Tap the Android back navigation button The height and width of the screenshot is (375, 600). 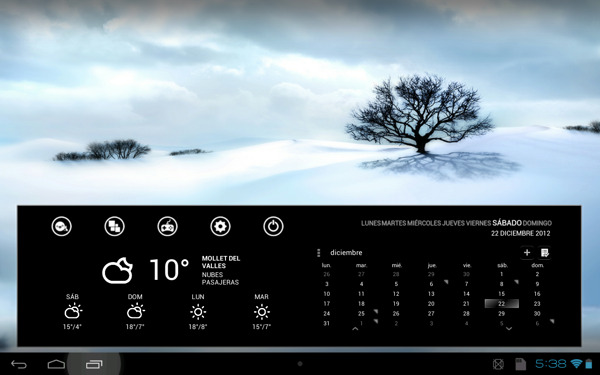click(19, 364)
